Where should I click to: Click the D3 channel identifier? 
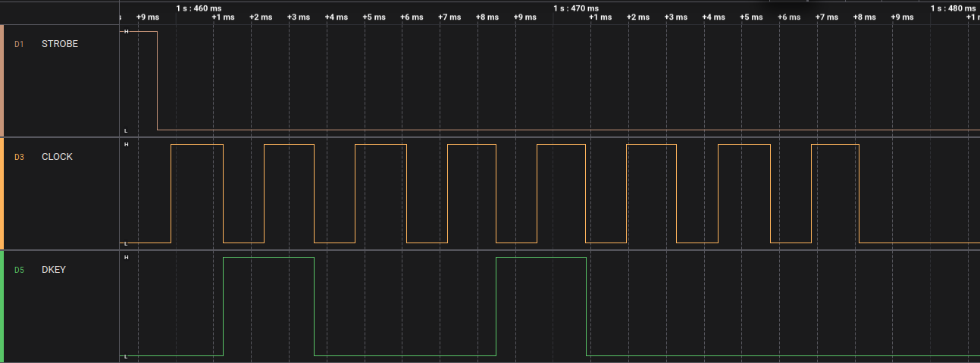pos(19,157)
